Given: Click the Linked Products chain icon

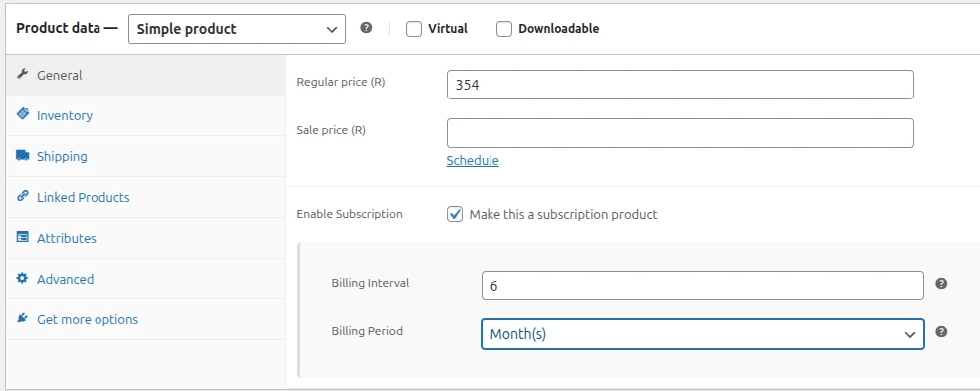Looking at the screenshot, I should [x=23, y=196].
